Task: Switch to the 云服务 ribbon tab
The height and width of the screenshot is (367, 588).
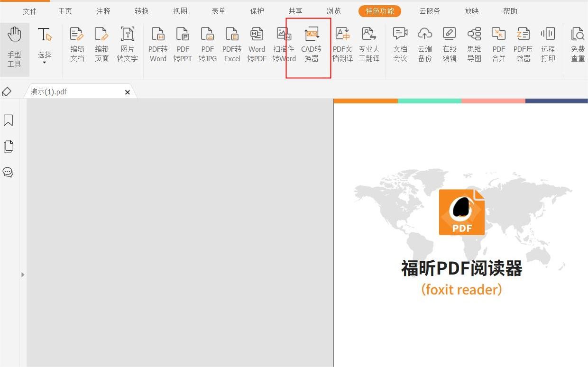Action: 430,10
